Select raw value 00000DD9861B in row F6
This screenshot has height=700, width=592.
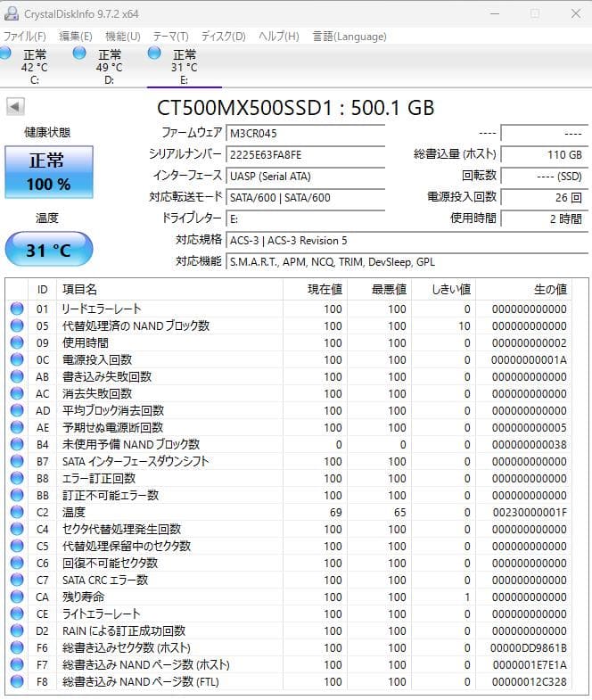(529, 648)
